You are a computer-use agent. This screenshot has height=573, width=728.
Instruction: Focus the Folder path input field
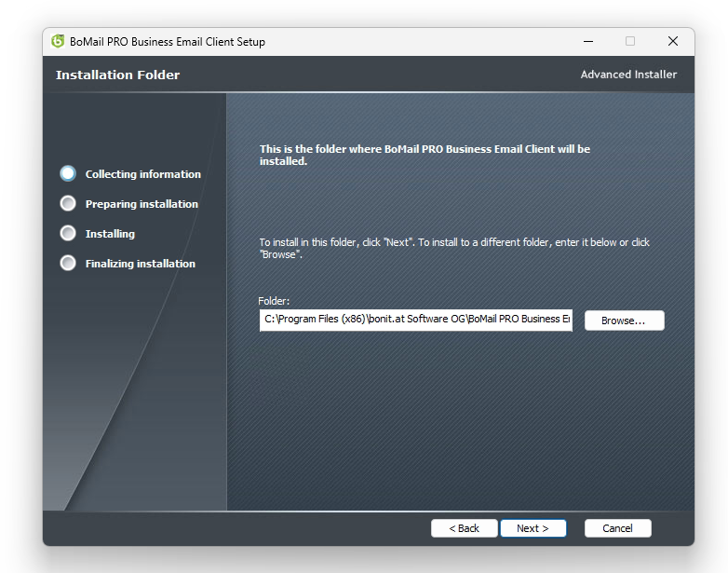click(x=415, y=320)
